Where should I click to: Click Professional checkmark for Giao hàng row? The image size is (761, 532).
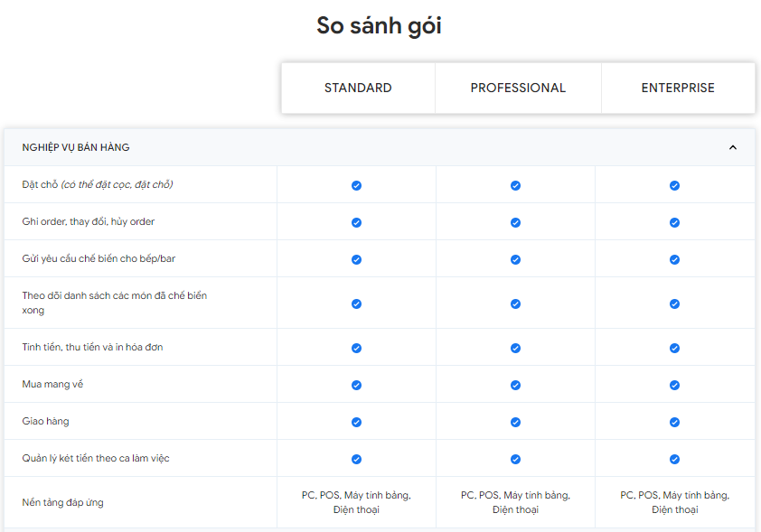tap(515, 422)
